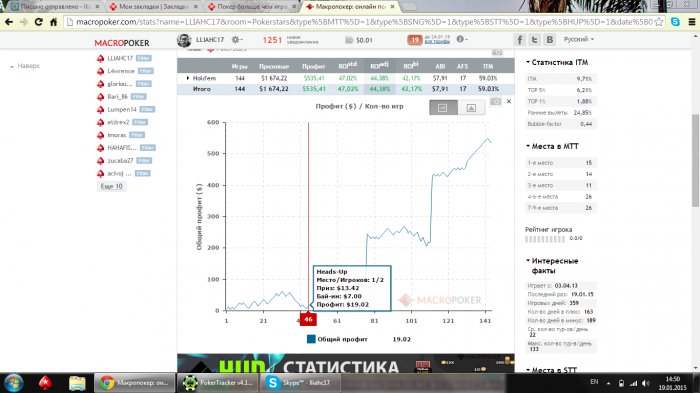Click the Filter button next to Lumpen14
Image resolution: width=700 pixels, height=393 pixels.
(x=147, y=109)
